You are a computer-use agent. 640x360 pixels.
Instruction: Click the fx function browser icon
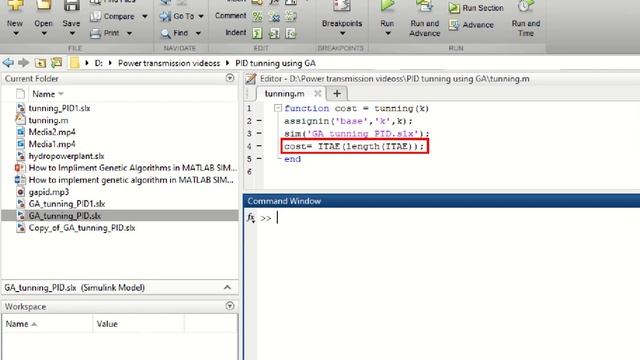point(251,218)
